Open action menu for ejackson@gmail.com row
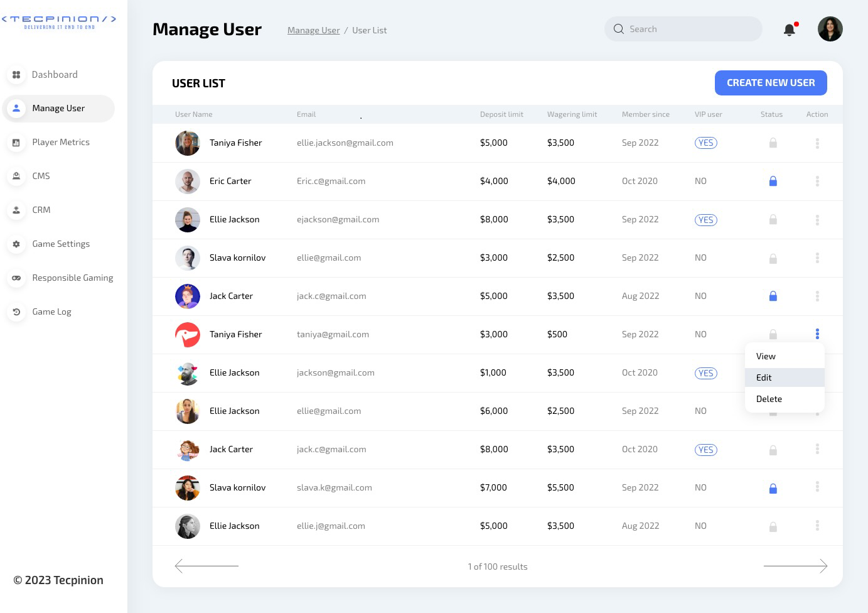 (817, 220)
